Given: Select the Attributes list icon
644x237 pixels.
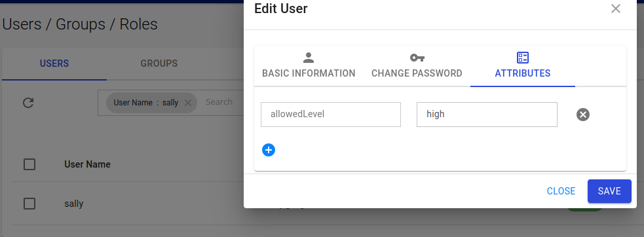Looking at the screenshot, I should pos(522,58).
